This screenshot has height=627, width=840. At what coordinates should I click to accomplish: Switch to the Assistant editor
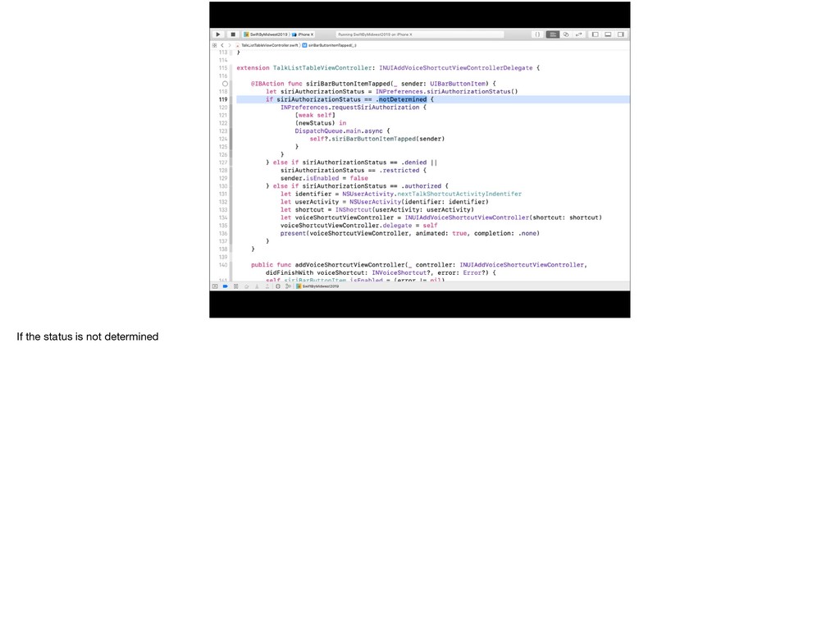pos(566,34)
